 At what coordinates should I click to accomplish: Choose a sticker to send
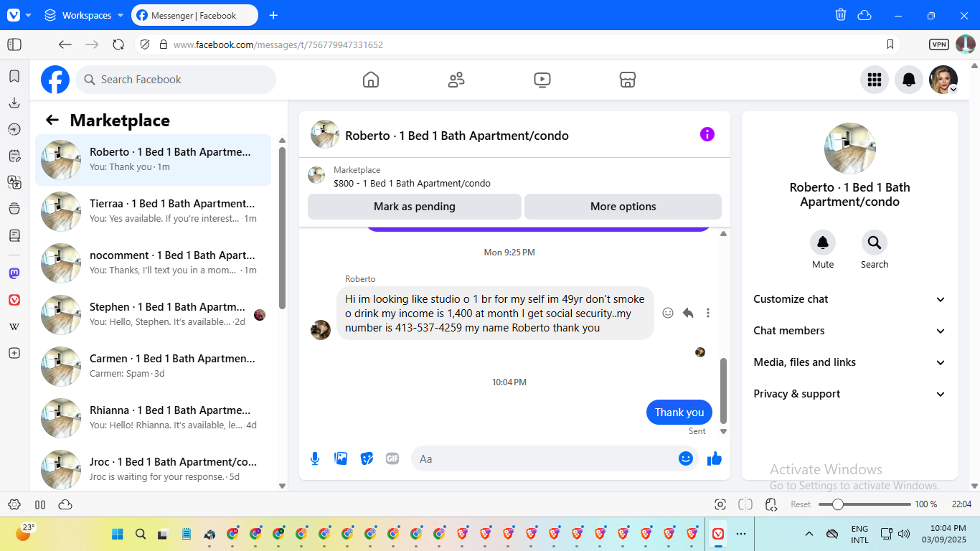click(367, 458)
